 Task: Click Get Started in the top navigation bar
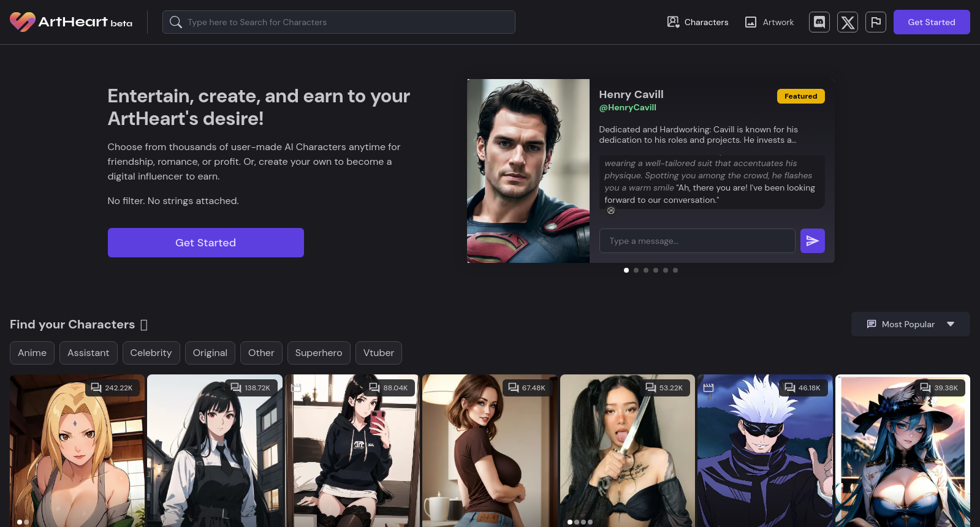pyautogui.click(x=932, y=22)
